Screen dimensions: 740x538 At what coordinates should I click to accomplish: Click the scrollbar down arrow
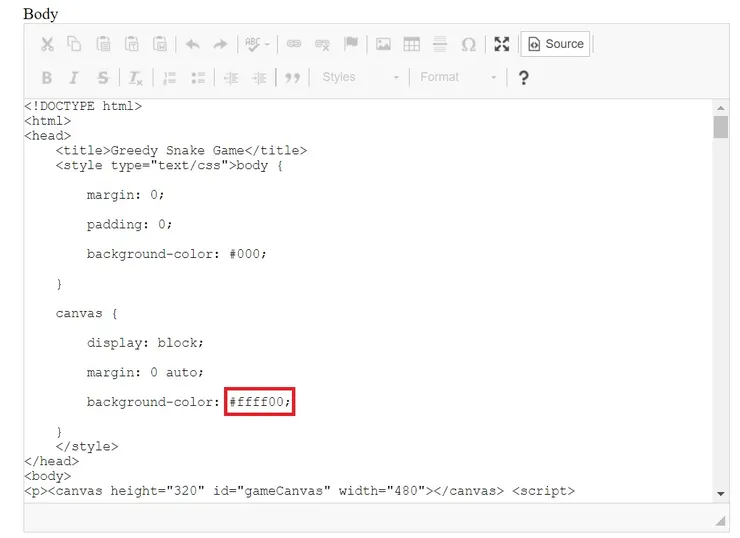721,494
